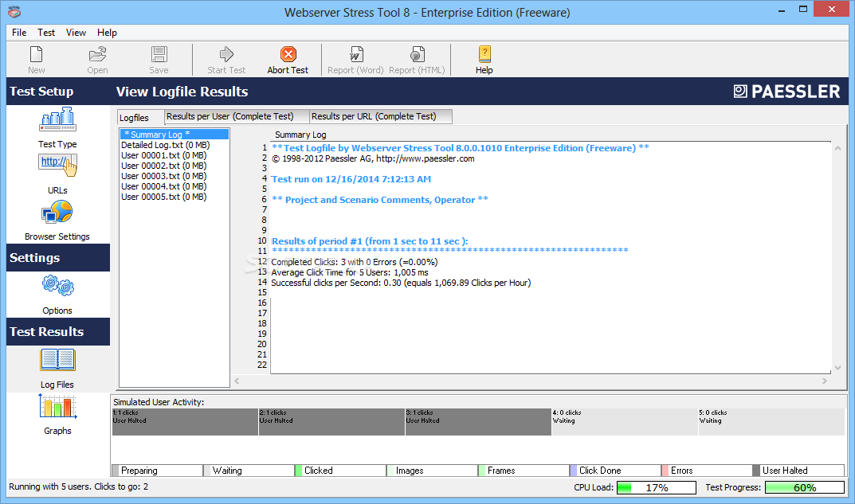Click the Frames legend swatch
The height and width of the screenshot is (504, 855).
click(482, 471)
